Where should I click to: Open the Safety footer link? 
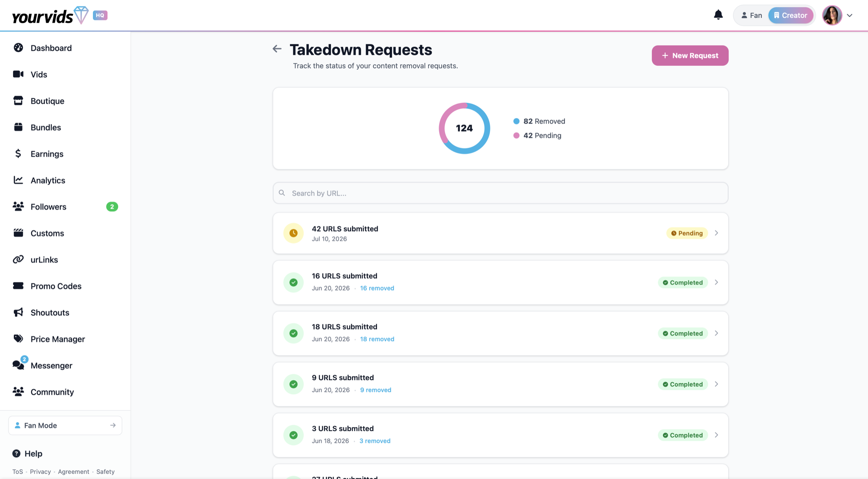(106, 472)
